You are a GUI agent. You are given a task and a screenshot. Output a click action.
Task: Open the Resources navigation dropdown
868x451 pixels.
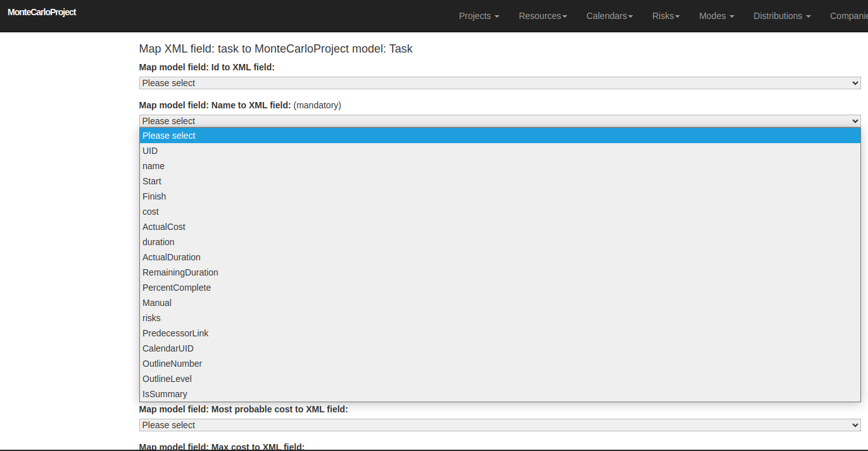[542, 16]
